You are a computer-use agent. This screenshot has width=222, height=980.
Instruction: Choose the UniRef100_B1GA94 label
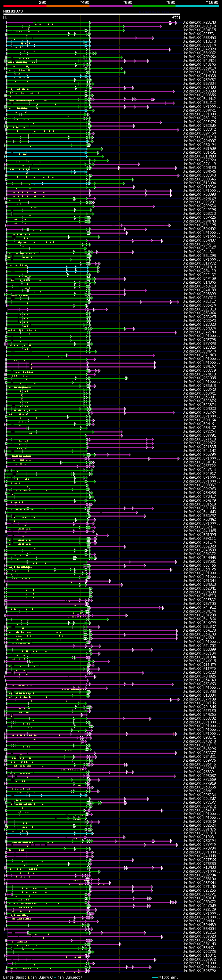pyautogui.click(x=199, y=183)
